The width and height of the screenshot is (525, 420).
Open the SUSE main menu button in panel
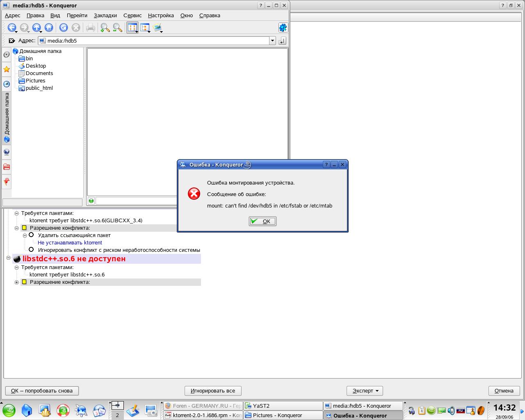pyautogui.click(x=9, y=410)
